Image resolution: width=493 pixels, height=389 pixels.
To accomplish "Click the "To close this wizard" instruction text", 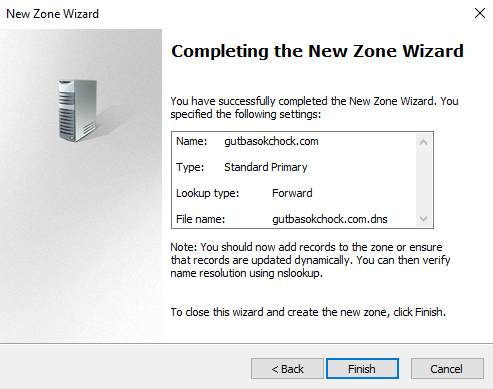I will click(308, 312).
